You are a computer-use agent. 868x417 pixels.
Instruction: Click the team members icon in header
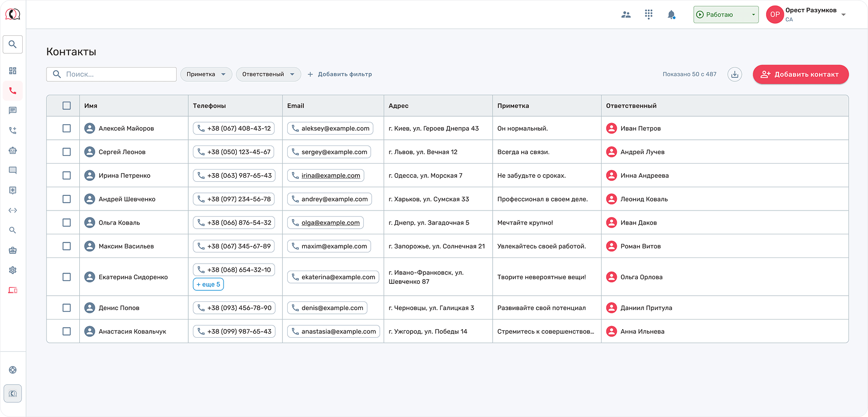click(626, 15)
